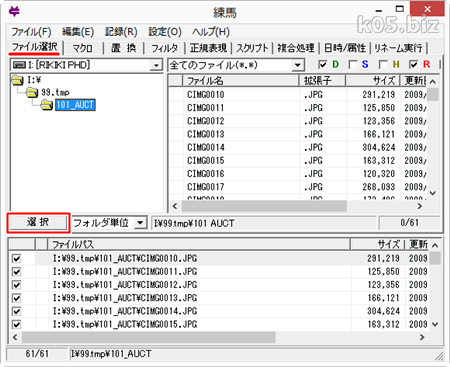Switch to the 日時/属性 tab
The height and width of the screenshot is (367, 450).
point(345,48)
